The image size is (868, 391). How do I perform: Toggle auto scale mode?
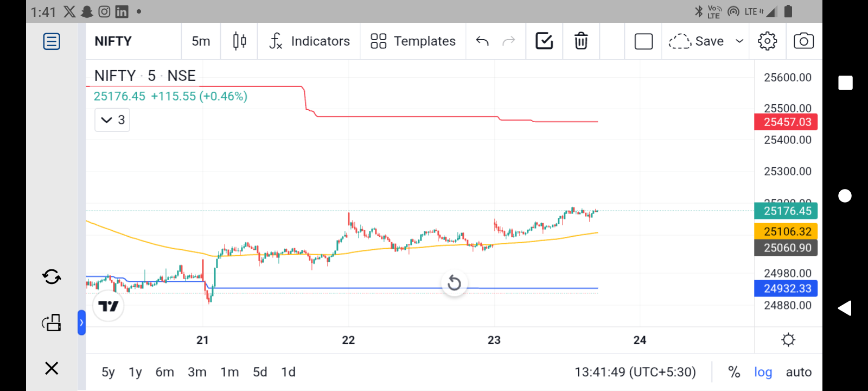[x=799, y=372]
